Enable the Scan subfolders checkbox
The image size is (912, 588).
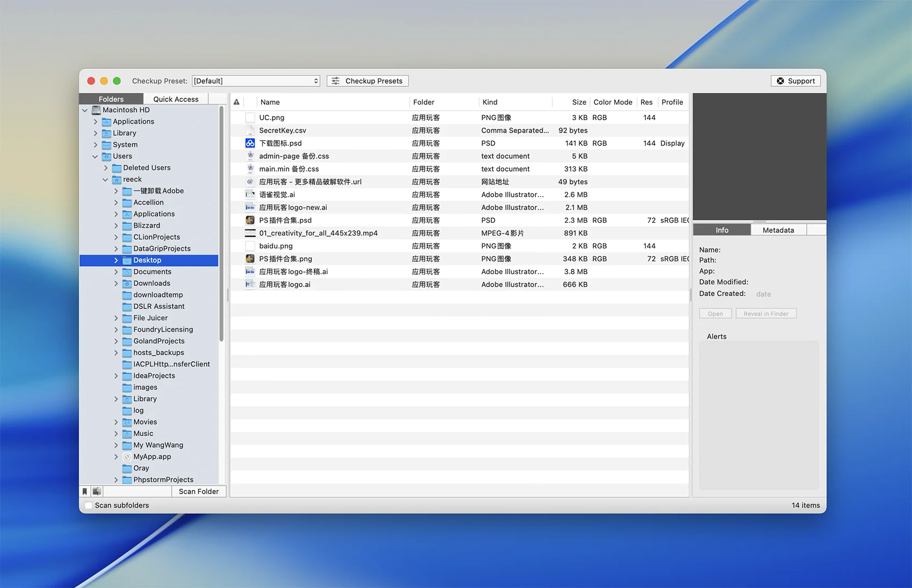(x=89, y=505)
